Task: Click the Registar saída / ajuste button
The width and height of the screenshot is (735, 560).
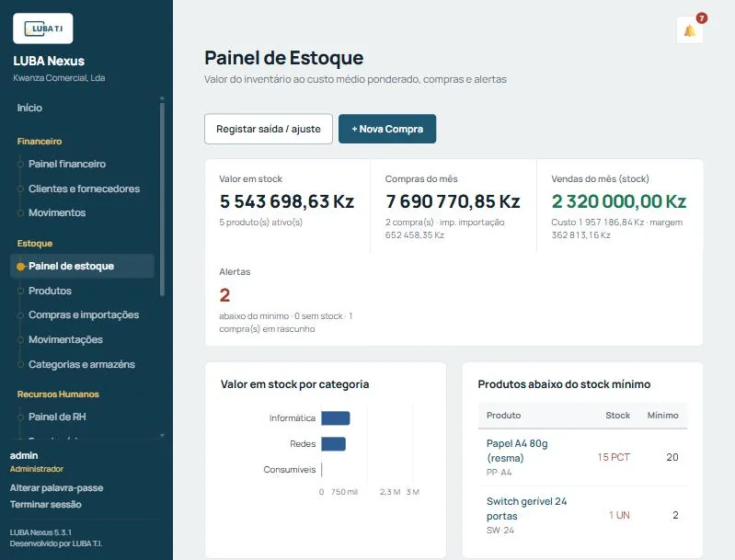Action: point(269,129)
